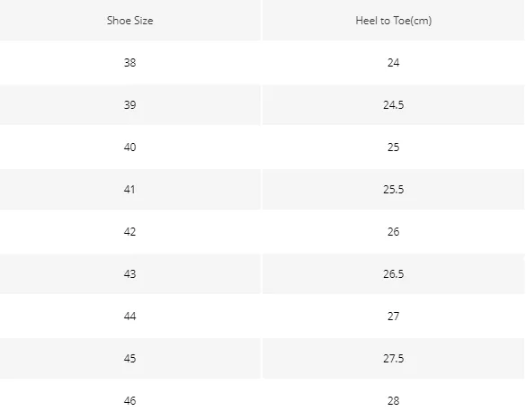
Task: Select shoe size 39 cell
Action: [x=130, y=105]
